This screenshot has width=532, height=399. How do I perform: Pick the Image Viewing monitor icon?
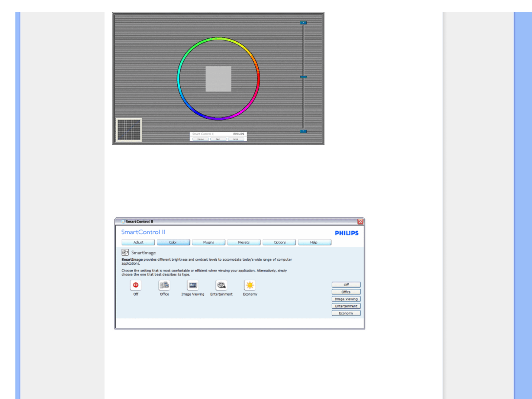tap(193, 285)
